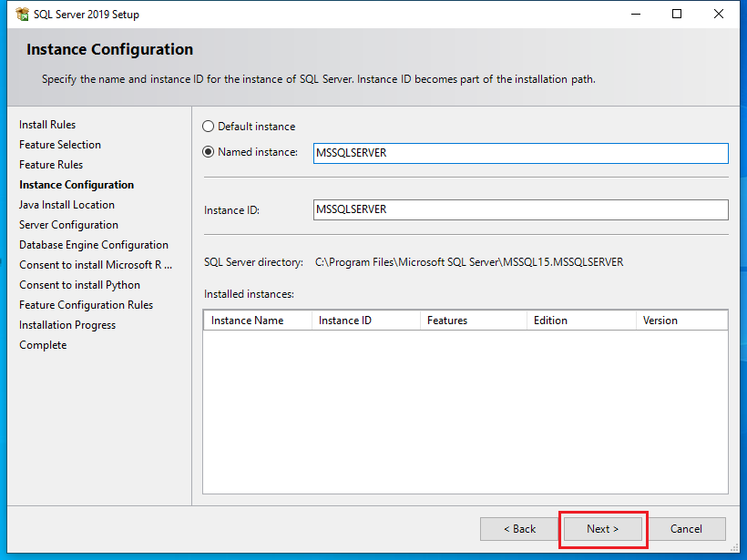Select the Default instance radio button
The width and height of the screenshot is (747, 560).
point(209,127)
